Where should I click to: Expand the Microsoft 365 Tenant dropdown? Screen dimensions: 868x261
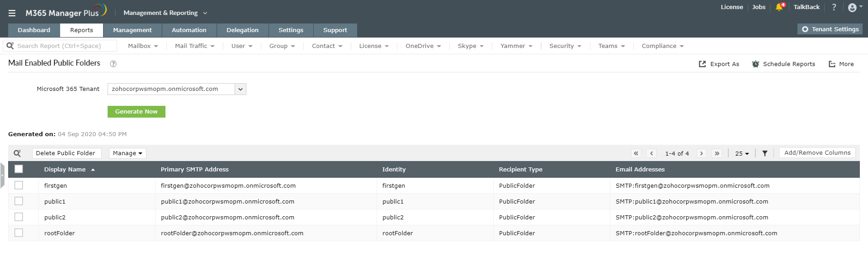click(x=241, y=89)
